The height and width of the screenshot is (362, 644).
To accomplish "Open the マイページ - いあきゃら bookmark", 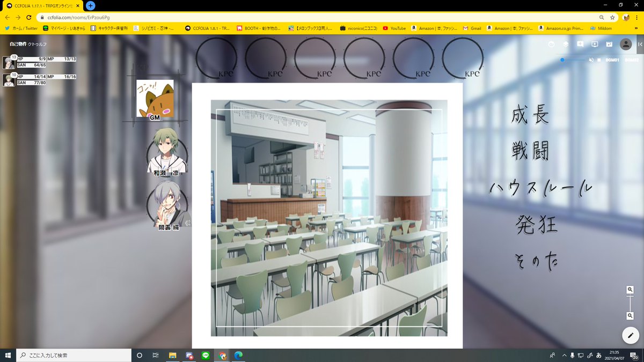I will click(x=64, y=28).
